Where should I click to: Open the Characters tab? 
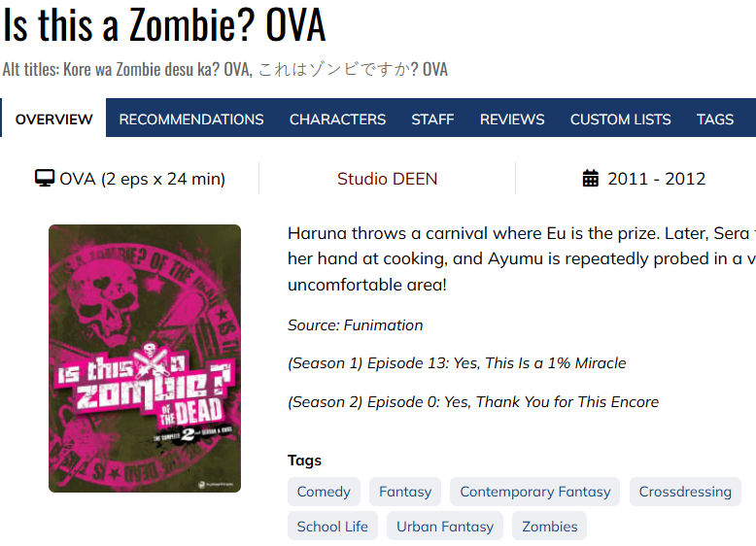[337, 119]
